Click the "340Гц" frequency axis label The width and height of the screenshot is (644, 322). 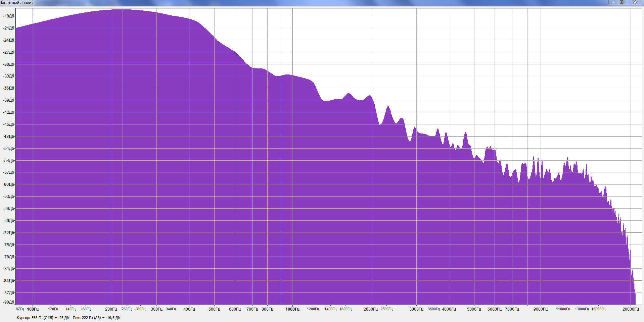(x=171, y=309)
